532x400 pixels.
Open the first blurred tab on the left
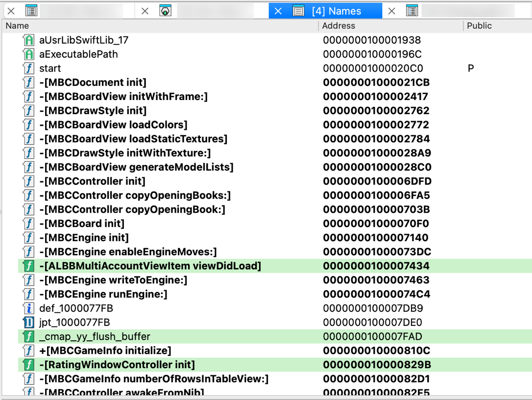81,11
